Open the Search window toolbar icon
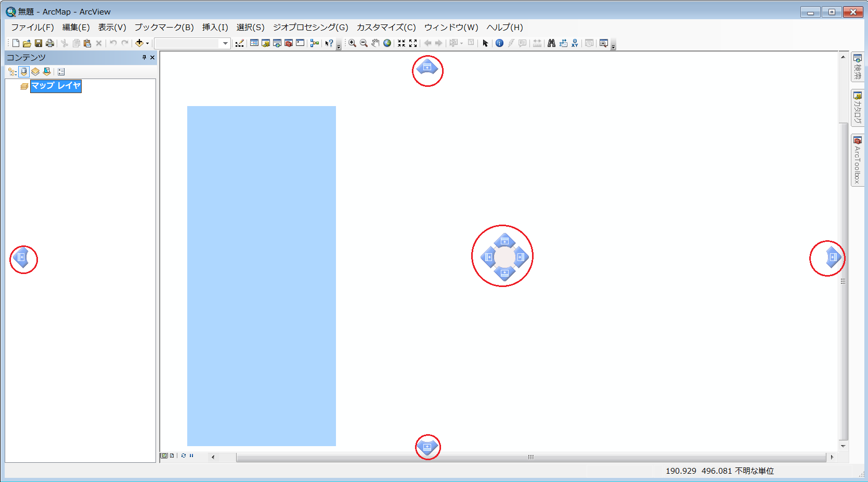This screenshot has height=482, width=868. 277,43
